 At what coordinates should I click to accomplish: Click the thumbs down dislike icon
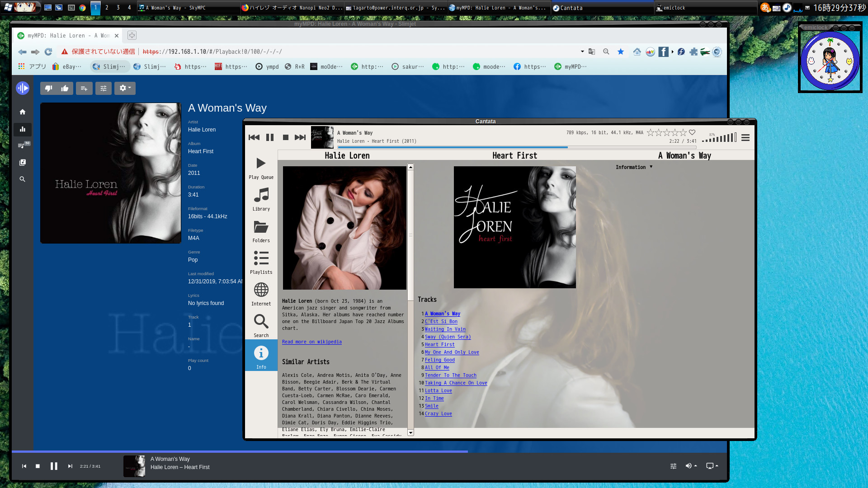coord(49,89)
